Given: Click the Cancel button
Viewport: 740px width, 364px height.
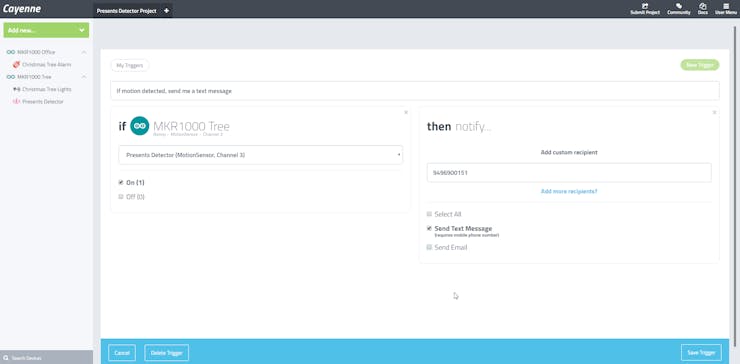Looking at the screenshot, I should [x=122, y=353].
